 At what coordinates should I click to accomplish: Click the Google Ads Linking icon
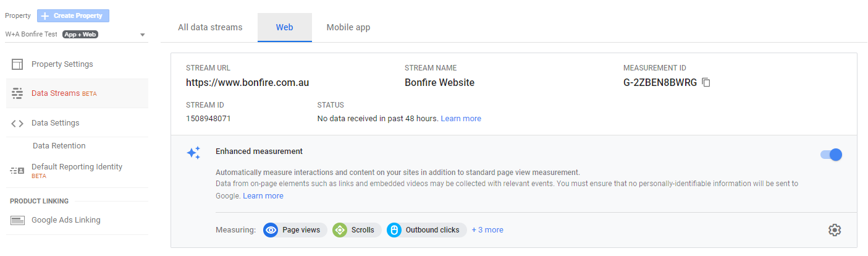pyautogui.click(x=17, y=220)
